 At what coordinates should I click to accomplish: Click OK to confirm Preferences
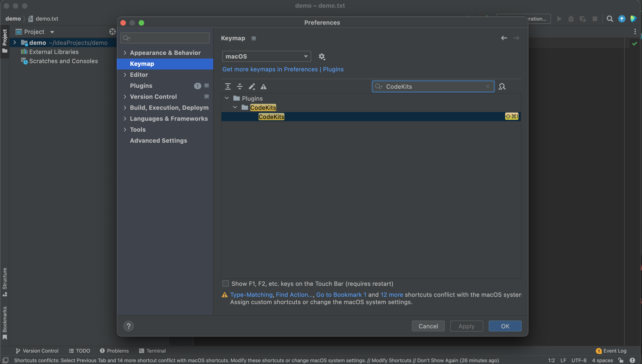point(505,326)
